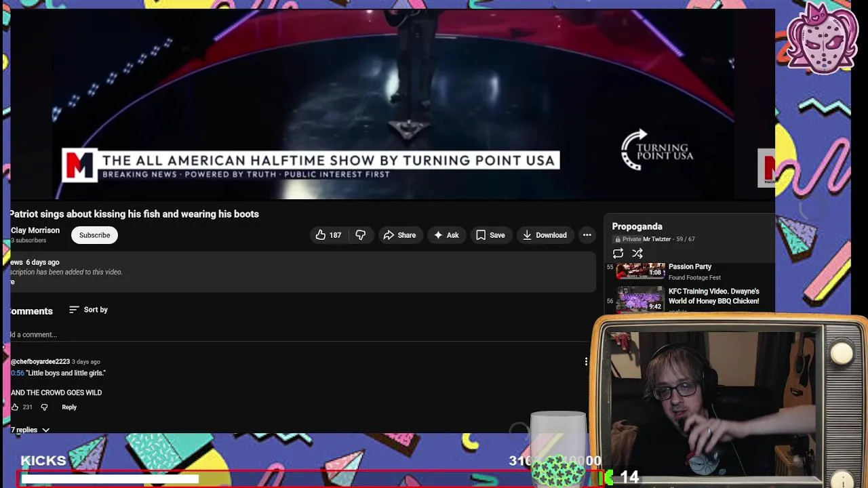Save the video to a playlist

490,235
